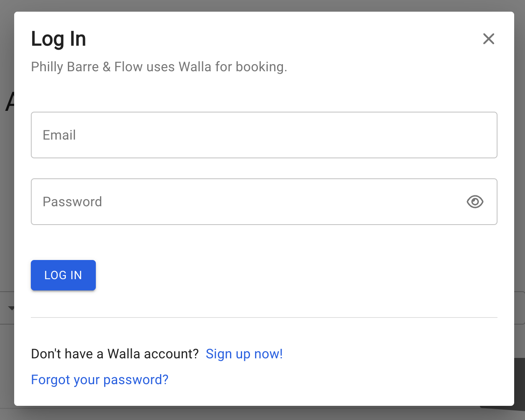Click the divider line below LOG IN
This screenshot has width=525, height=420.
click(x=264, y=317)
